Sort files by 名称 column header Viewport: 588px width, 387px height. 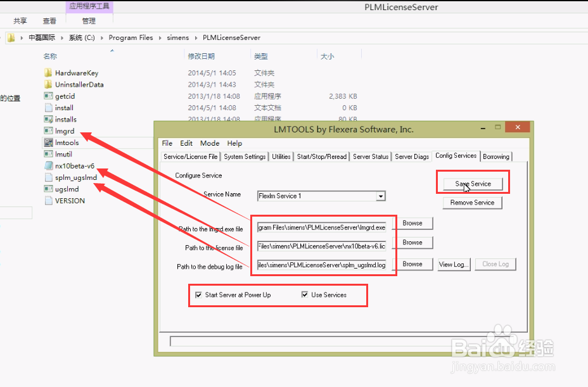pos(50,56)
